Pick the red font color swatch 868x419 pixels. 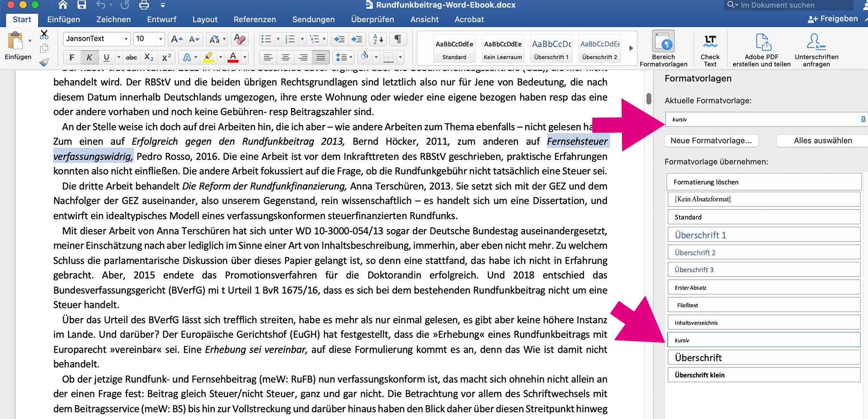[x=233, y=57]
